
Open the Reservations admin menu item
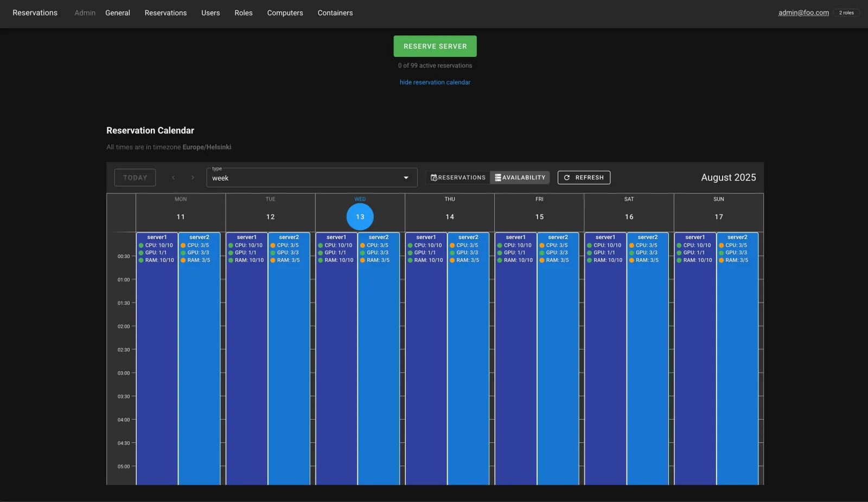(165, 13)
